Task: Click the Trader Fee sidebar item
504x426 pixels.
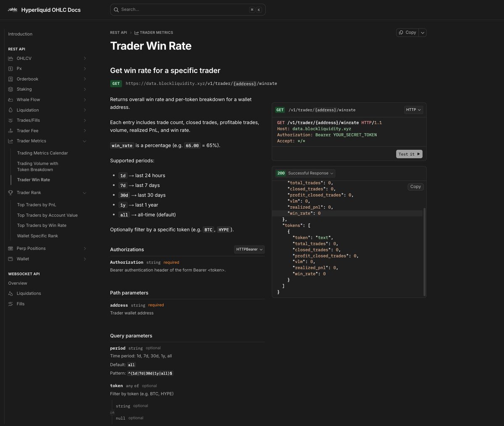Action: 27,131
